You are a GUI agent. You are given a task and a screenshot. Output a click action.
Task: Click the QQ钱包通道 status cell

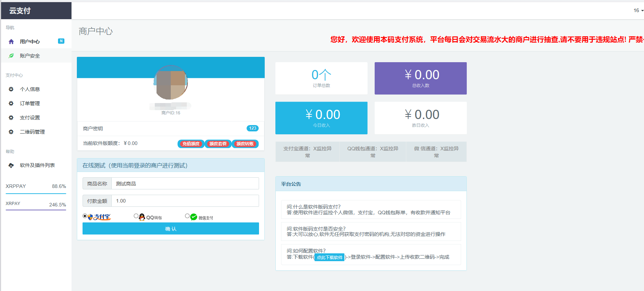[x=373, y=152]
